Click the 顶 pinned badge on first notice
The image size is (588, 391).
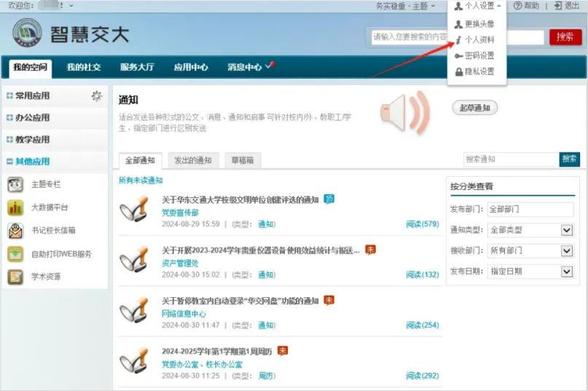(x=329, y=199)
